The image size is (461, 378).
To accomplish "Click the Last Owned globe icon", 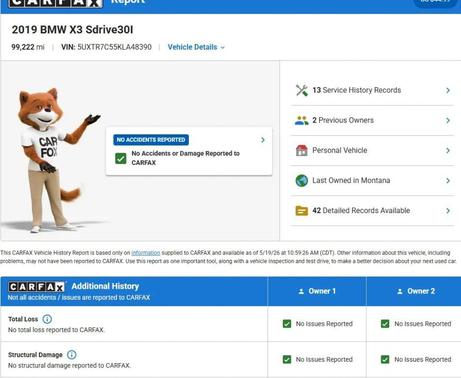I will (x=302, y=180).
